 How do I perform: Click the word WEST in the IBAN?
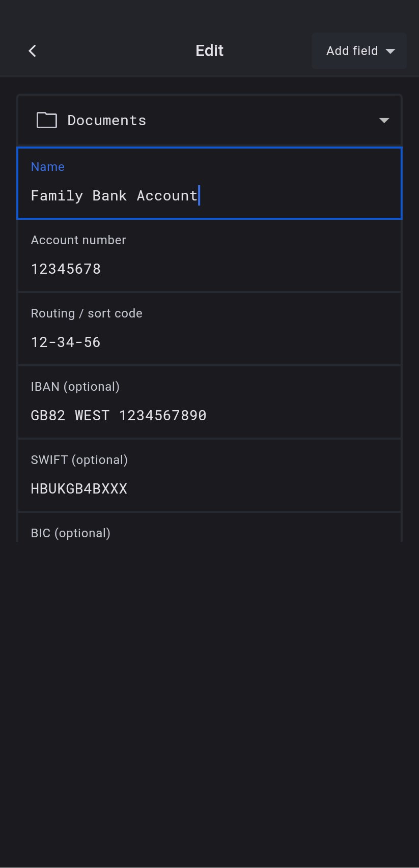coord(92,416)
